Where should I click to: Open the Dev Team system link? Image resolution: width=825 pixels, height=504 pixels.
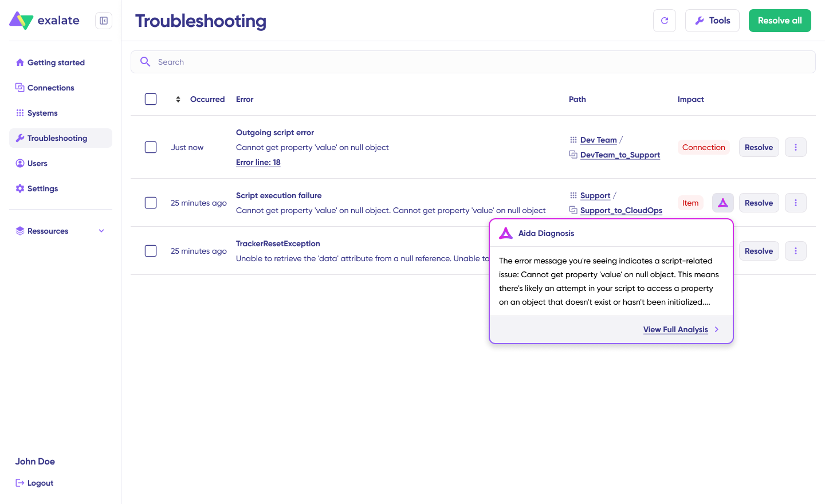pos(599,140)
